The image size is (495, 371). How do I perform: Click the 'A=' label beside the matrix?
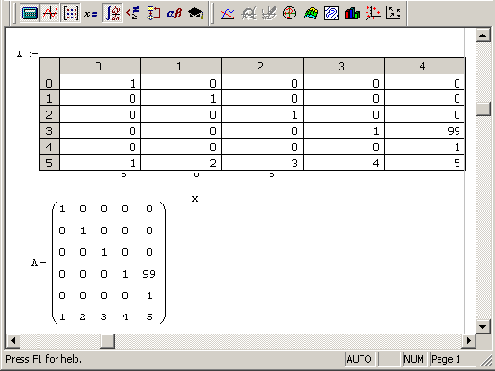click(x=39, y=263)
